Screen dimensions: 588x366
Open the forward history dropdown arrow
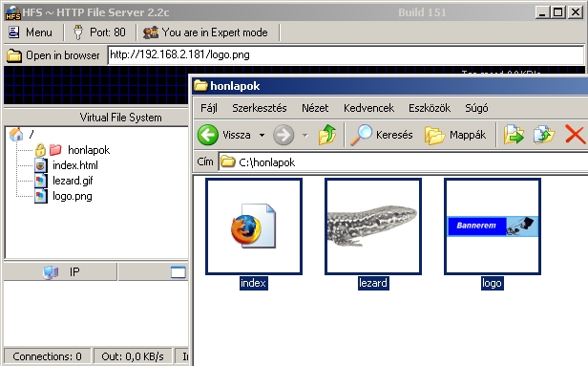point(305,135)
